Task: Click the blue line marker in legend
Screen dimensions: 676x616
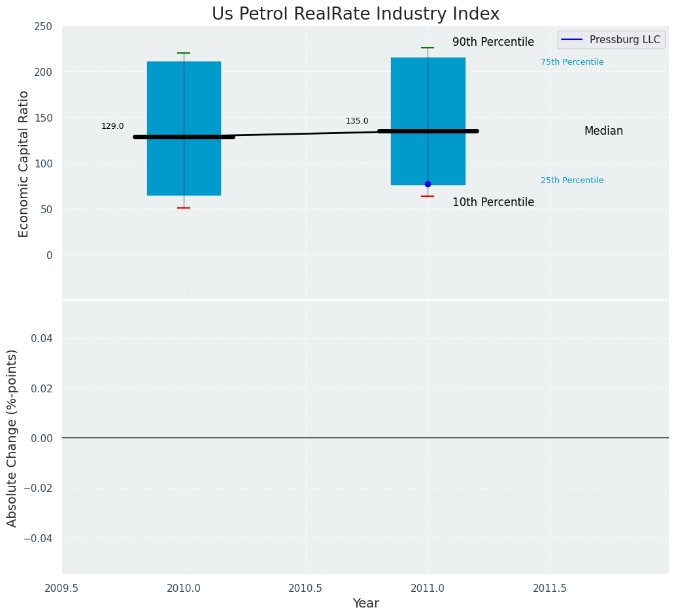Action: pos(572,40)
